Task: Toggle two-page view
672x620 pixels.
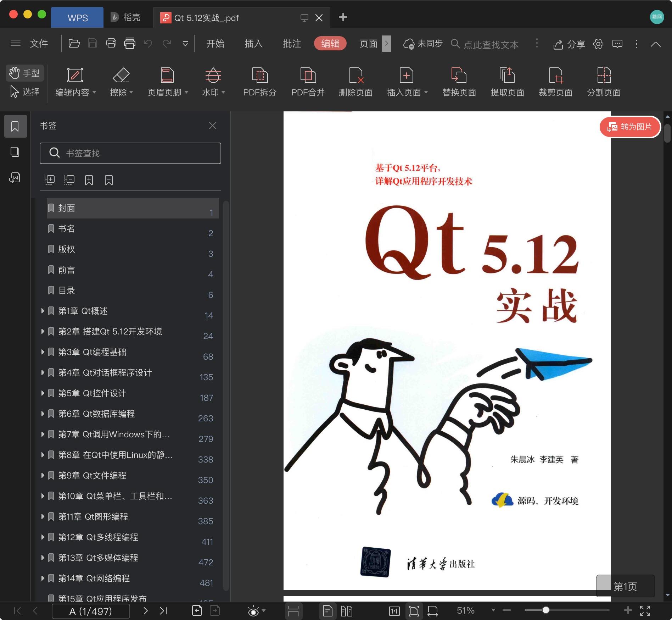Action: (x=346, y=611)
